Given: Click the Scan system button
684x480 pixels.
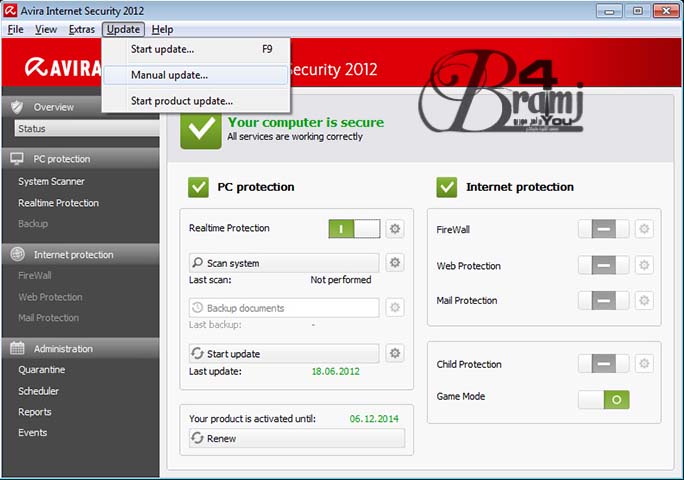Looking at the screenshot, I should [x=284, y=263].
